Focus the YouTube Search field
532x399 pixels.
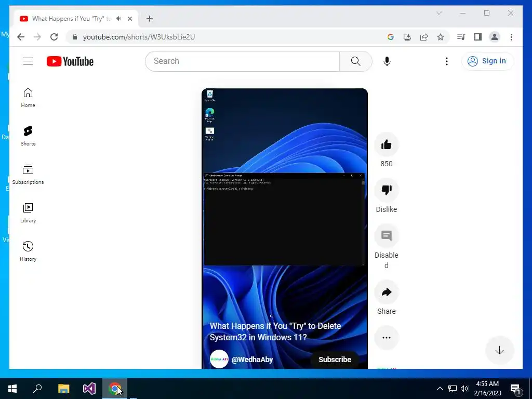pos(242,61)
